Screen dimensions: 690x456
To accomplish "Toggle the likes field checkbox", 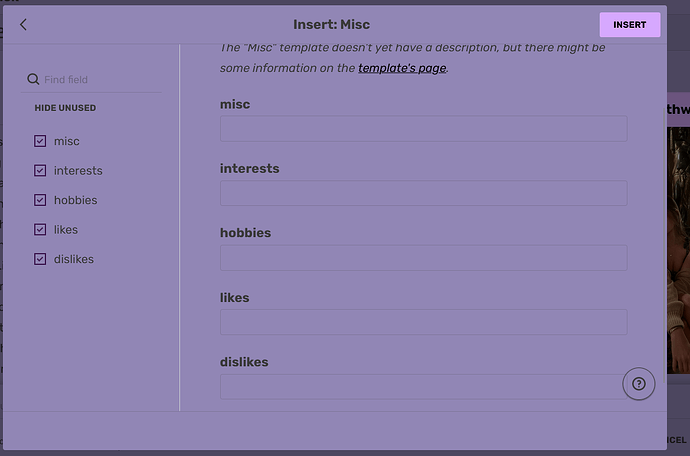I will [x=40, y=230].
